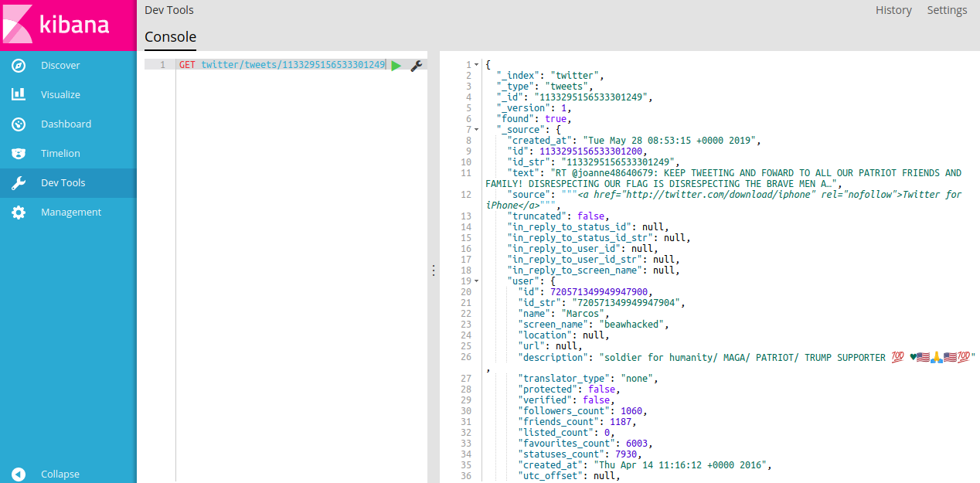This screenshot has width=980, height=483.
Task: Open Discover via compass icon
Action: pos(19,66)
